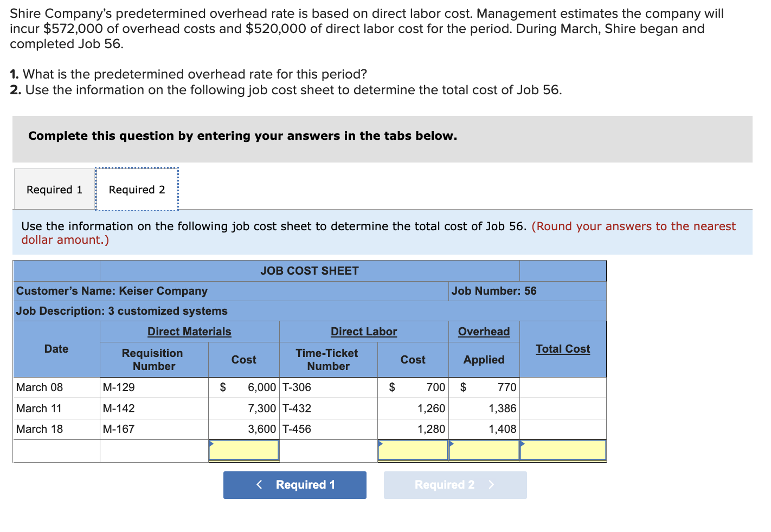Click the Job Number: 56 label
This screenshot has width=771, height=532.
(494, 291)
